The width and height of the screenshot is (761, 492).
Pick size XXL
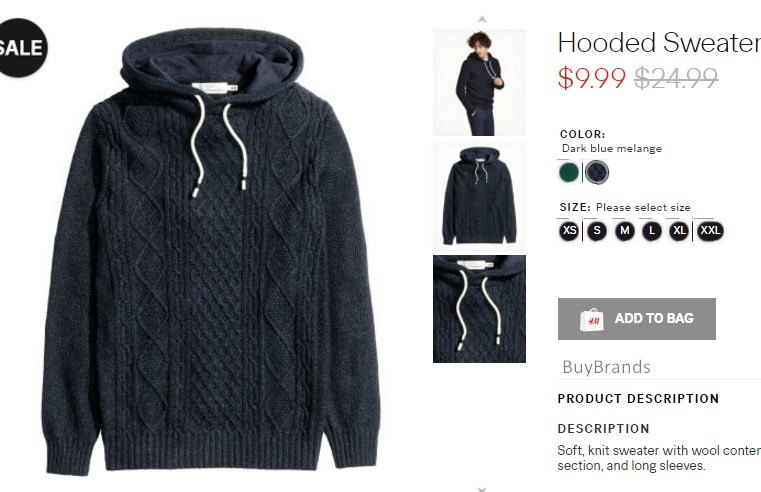tap(710, 230)
